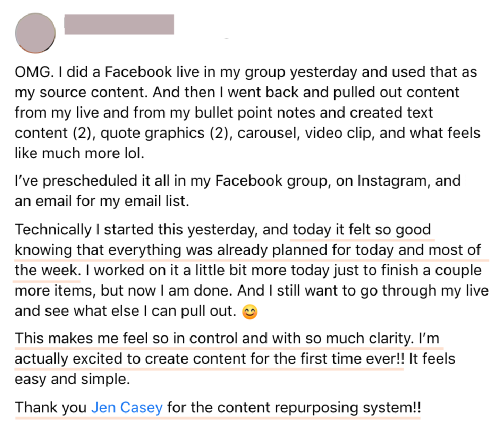This screenshot has width=504, height=438.
Task: Click the underlined 'knowing that everything was already planned' line
Action: (x=248, y=250)
